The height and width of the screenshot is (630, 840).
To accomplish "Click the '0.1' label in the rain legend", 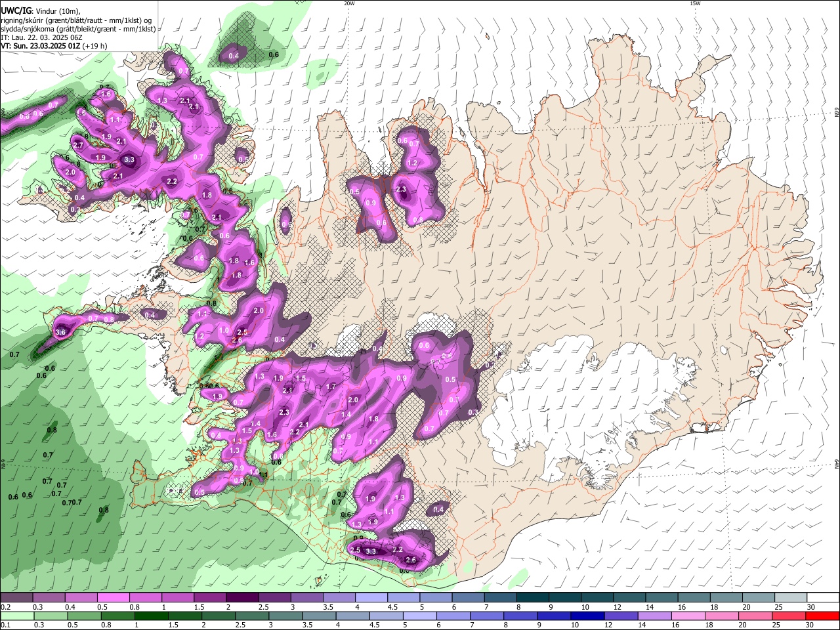I will [5, 625].
